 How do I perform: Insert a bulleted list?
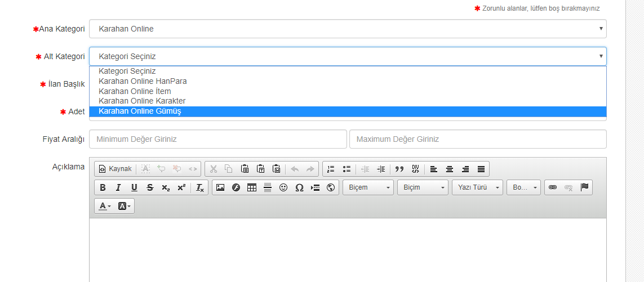click(x=347, y=169)
